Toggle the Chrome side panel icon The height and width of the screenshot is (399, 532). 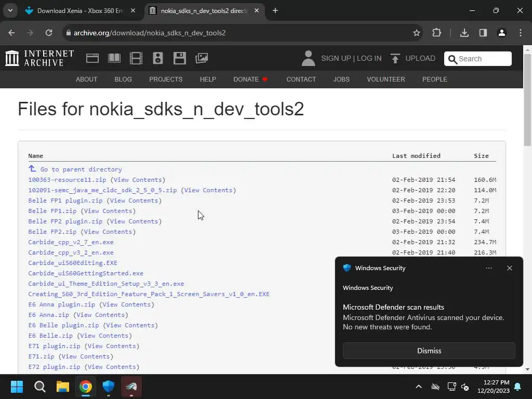483,33
